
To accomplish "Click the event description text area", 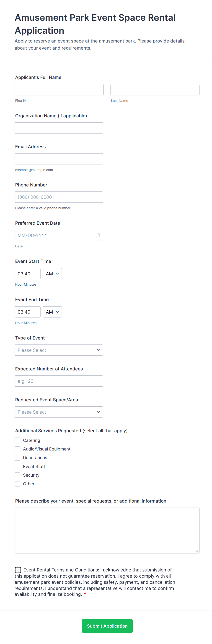I will point(107,530).
